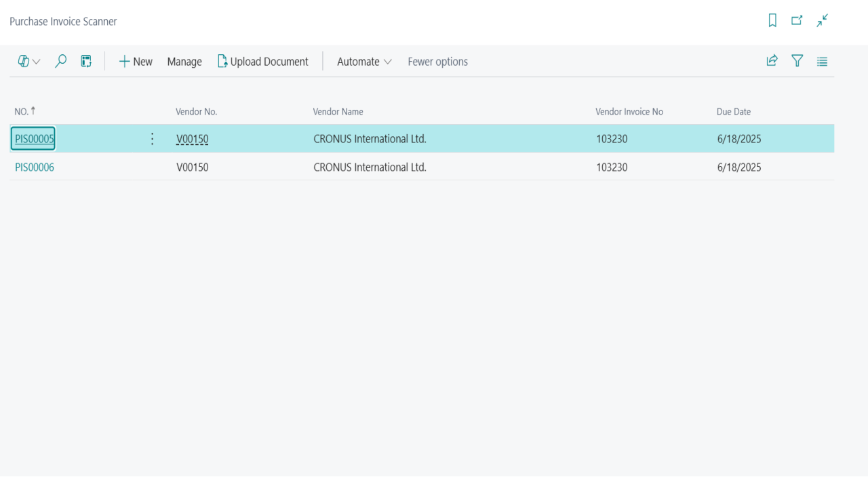Open the filter pane funnel icon
The width and height of the screenshot is (868, 488).
[x=797, y=62]
